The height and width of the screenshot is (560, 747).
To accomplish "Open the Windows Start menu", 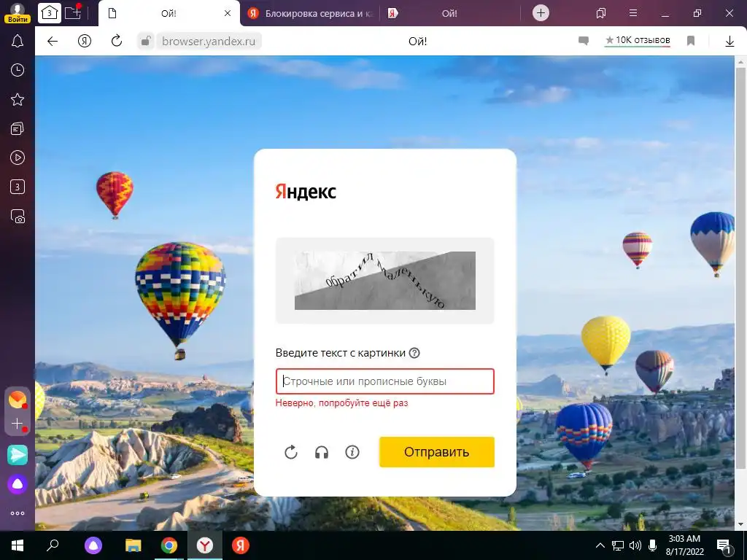I will [18, 545].
